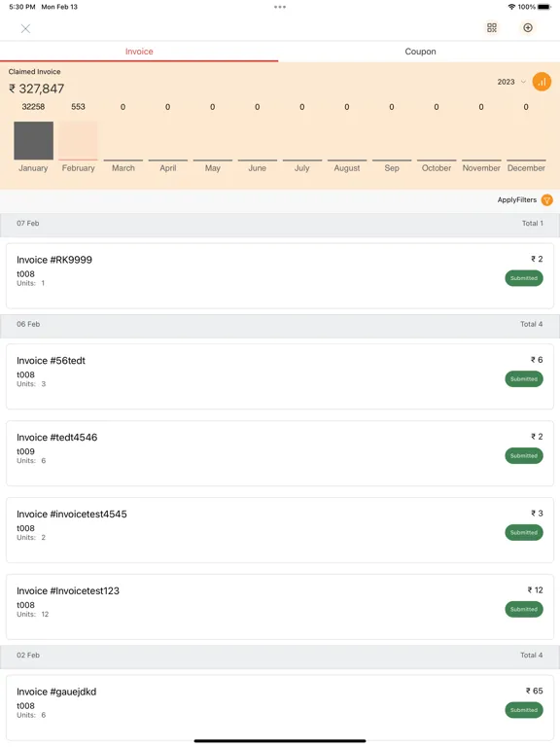Close the invoice screen with X icon
Screen dimensions: 560x747
point(25,28)
